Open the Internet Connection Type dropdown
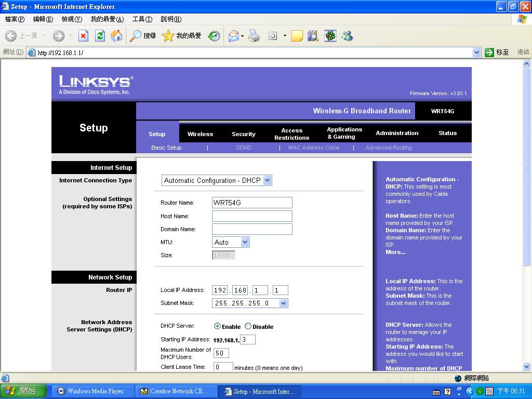Viewport: 532px width, 399px height. point(217,180)
